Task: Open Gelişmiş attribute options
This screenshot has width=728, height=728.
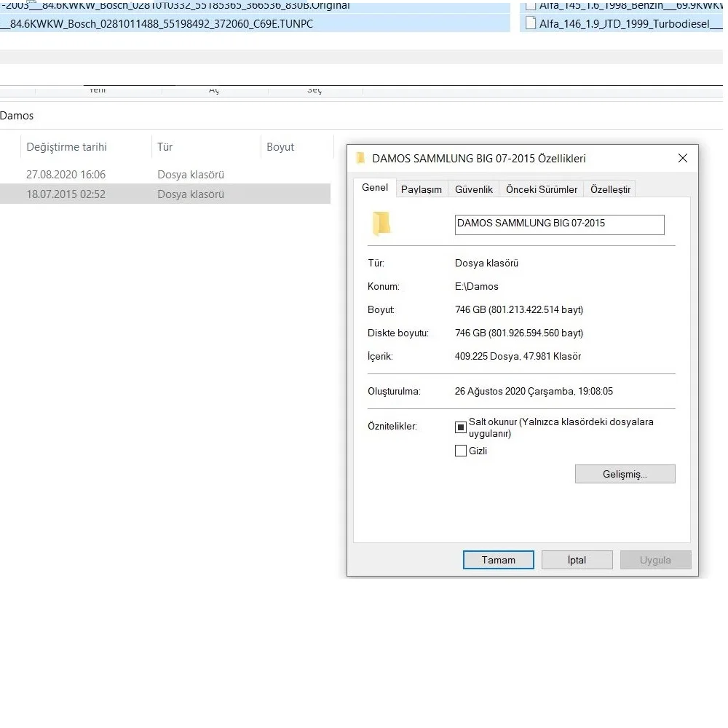Action: click(625, 473)
